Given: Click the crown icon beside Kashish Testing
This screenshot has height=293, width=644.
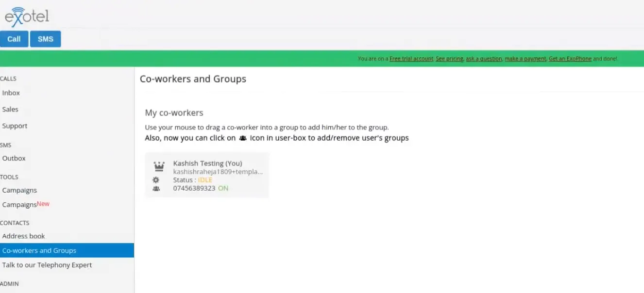Looking at the screenshot, I should pos(159,166).
